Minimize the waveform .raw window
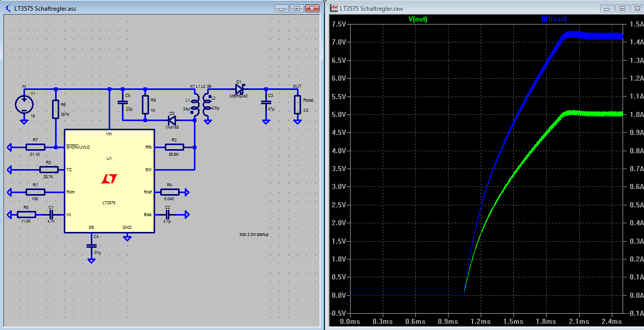 (607, 8)
